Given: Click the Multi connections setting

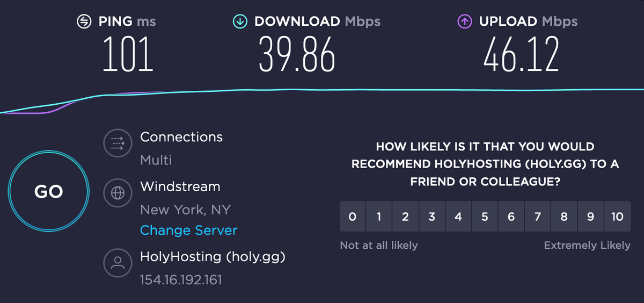Looking at the screenshot, I should pos(156,160).
